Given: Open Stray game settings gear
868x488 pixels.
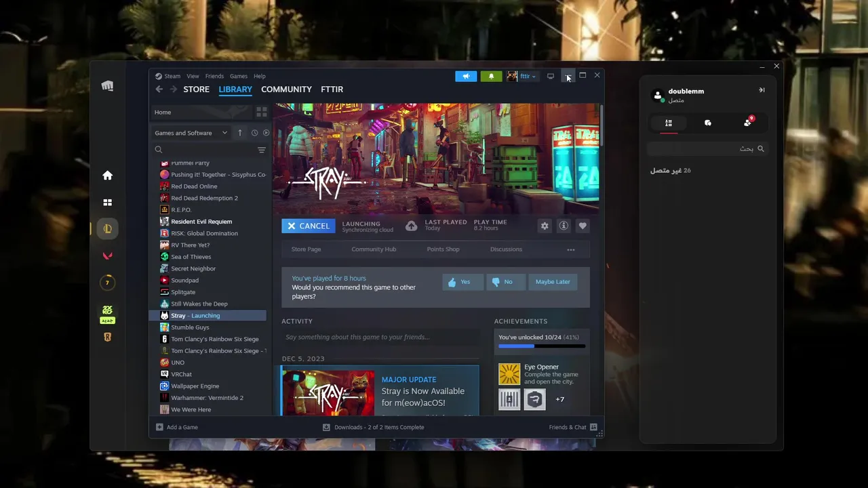Looking at the screenshot, I should [x=545, y=226].
